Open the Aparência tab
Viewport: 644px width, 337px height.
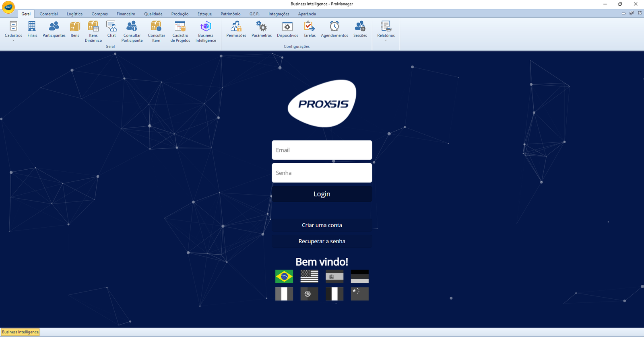pos(307,14)
